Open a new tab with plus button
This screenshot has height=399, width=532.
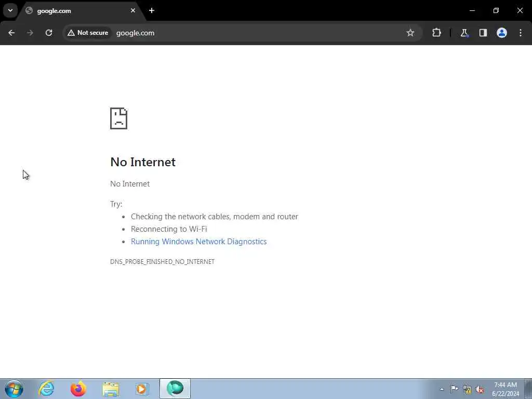[152, 10]
